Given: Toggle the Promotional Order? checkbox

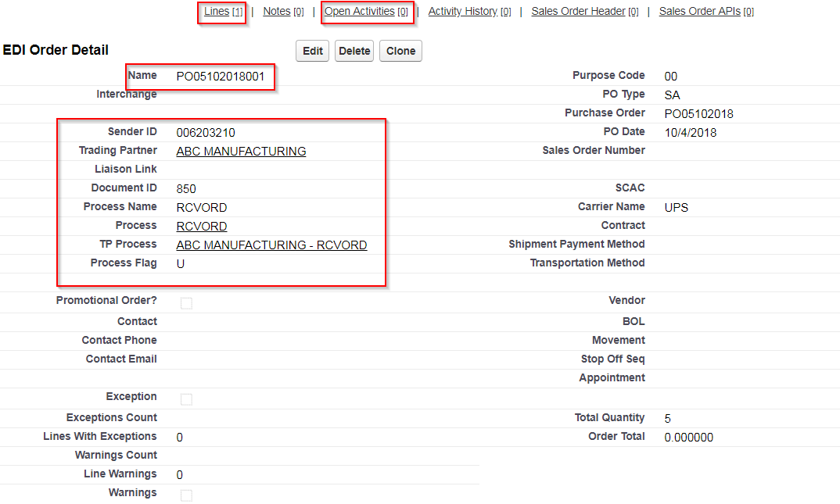Looking at the screenshot, I should point(186,303).
